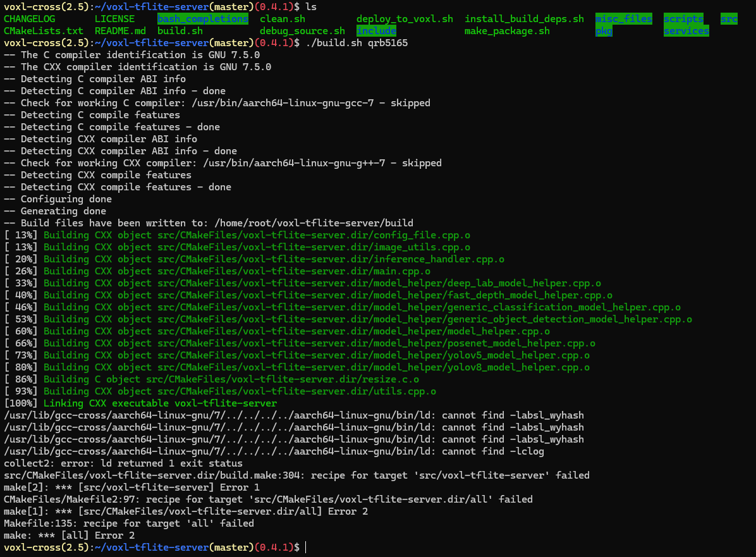Image resolution: width=756 pixels, height=557 pixels.
Task: Click the C compiler identification line
Action: click(x=131, y=55)
